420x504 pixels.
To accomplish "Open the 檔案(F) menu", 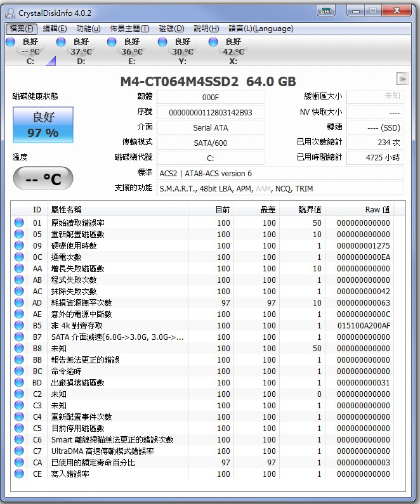I will click(x=22, y=29).
